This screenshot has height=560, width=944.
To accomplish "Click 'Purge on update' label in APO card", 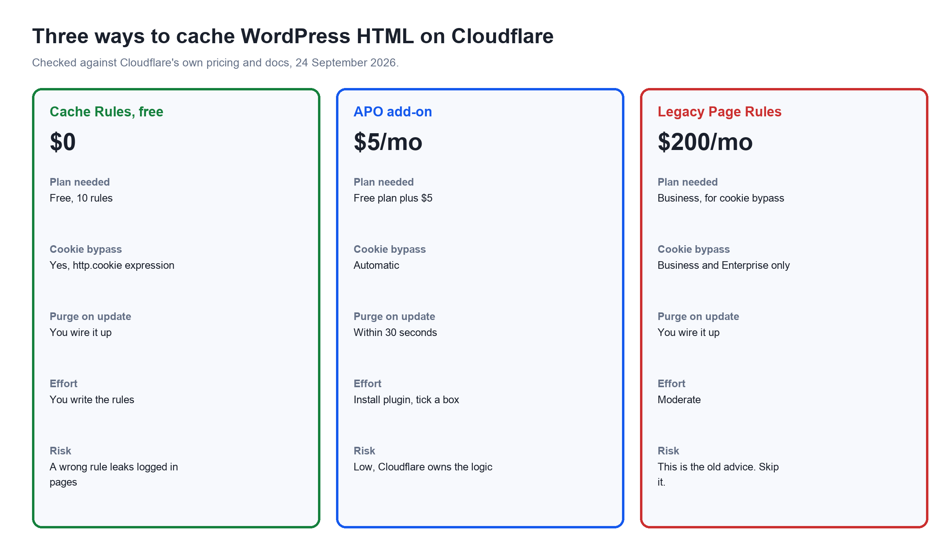I will [394, 316].
